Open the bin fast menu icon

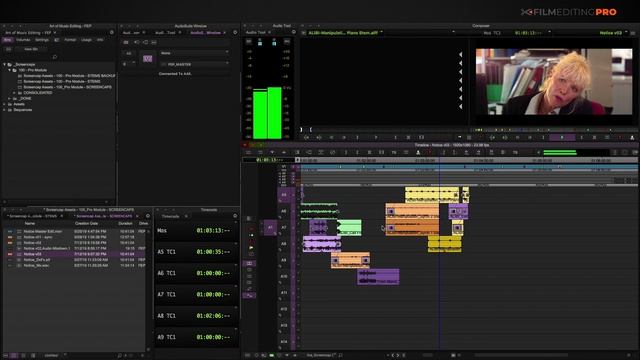148,216
